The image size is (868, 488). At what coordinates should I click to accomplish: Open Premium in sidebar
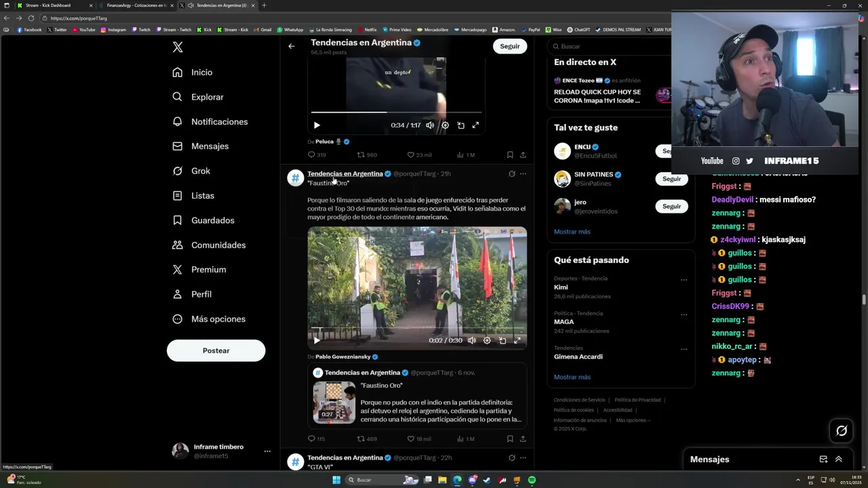click(x=199, y=270)
